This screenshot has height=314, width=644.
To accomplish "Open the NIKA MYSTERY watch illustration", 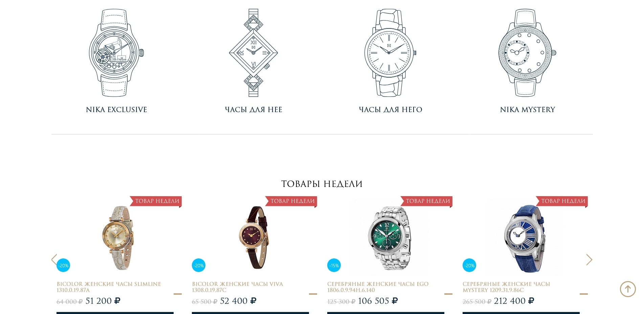I will [527, 53].
